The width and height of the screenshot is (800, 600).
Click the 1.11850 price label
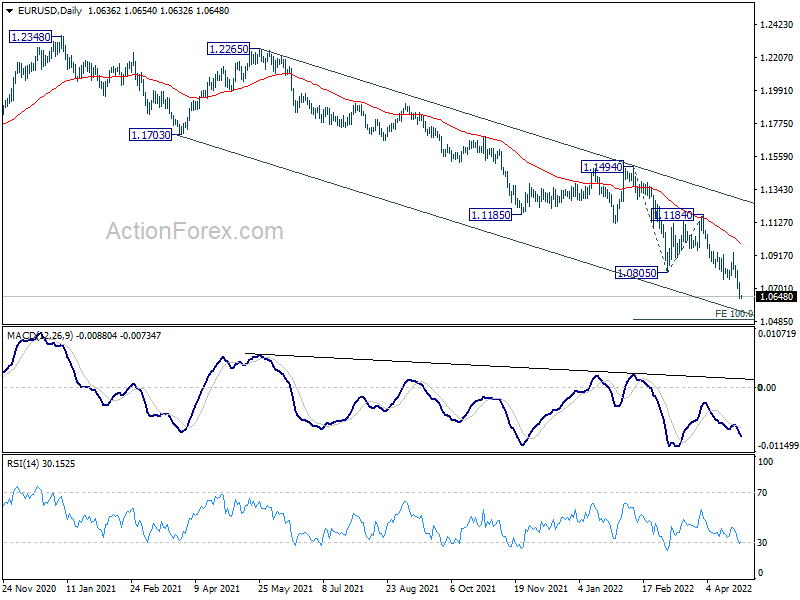click(x=490, y=215)
